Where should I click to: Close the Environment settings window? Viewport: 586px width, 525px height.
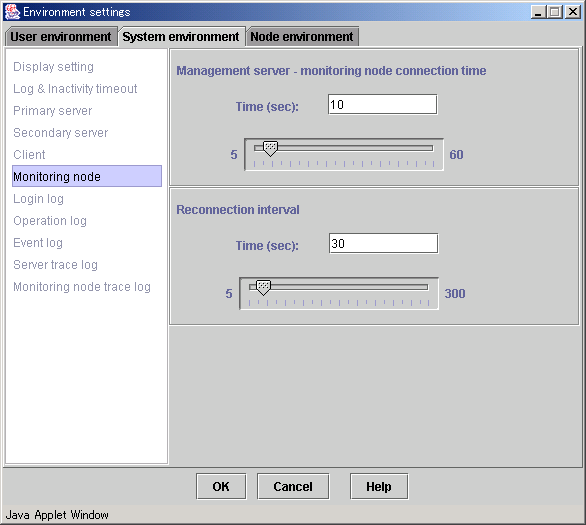(x=573, y=12)
